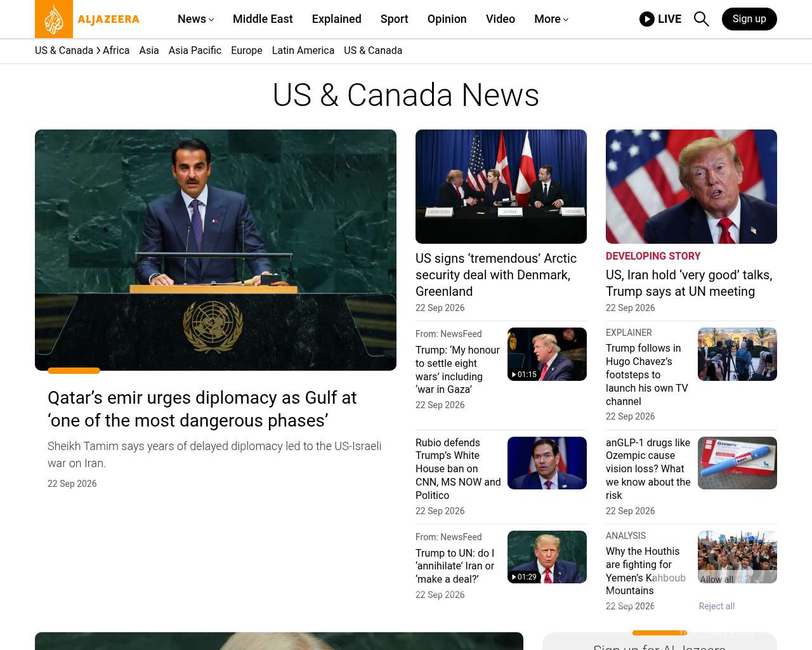Click the LIVE play icon
Viewport: 812px width, 650px height.
(647, 19)
